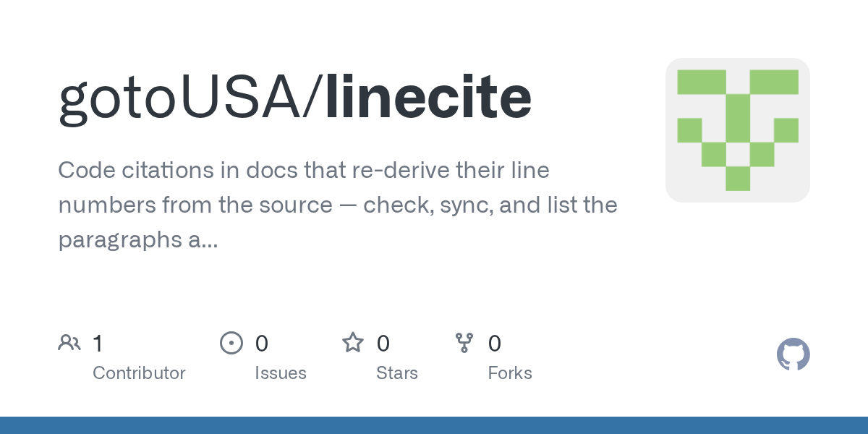Click the Forks label
868x434 pixels.
point(510,373)
